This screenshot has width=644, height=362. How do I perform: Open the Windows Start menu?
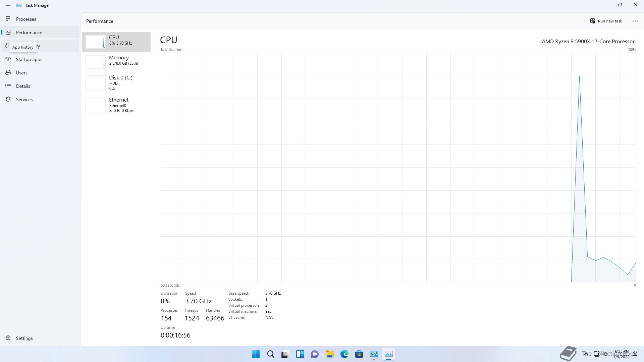coord(256,354)
